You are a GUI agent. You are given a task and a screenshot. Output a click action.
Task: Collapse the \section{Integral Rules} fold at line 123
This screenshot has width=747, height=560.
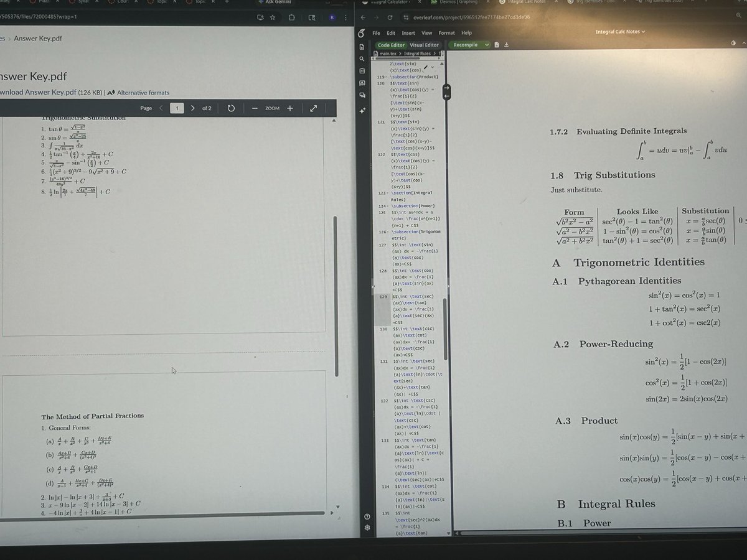pyautogui.click(x=387, y=194)
